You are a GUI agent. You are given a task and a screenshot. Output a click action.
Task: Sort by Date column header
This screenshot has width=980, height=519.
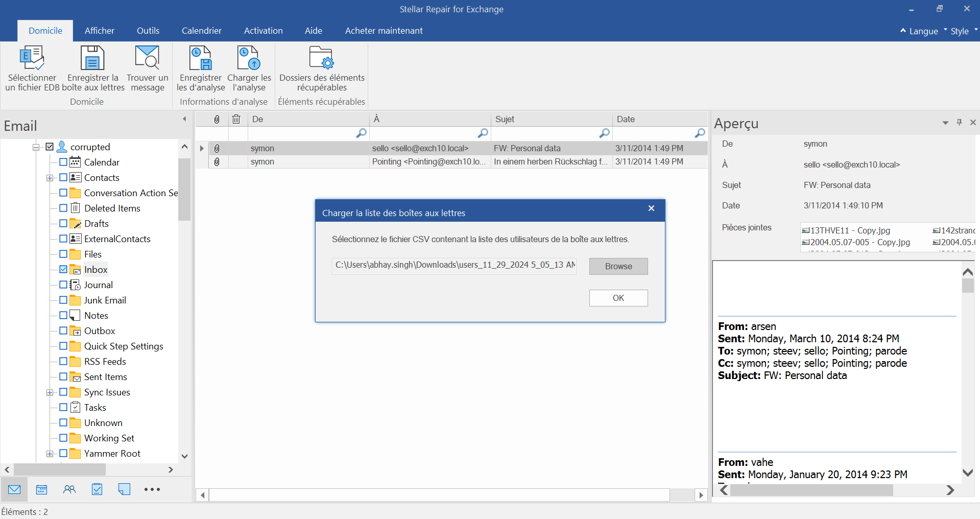pos(660,119)
